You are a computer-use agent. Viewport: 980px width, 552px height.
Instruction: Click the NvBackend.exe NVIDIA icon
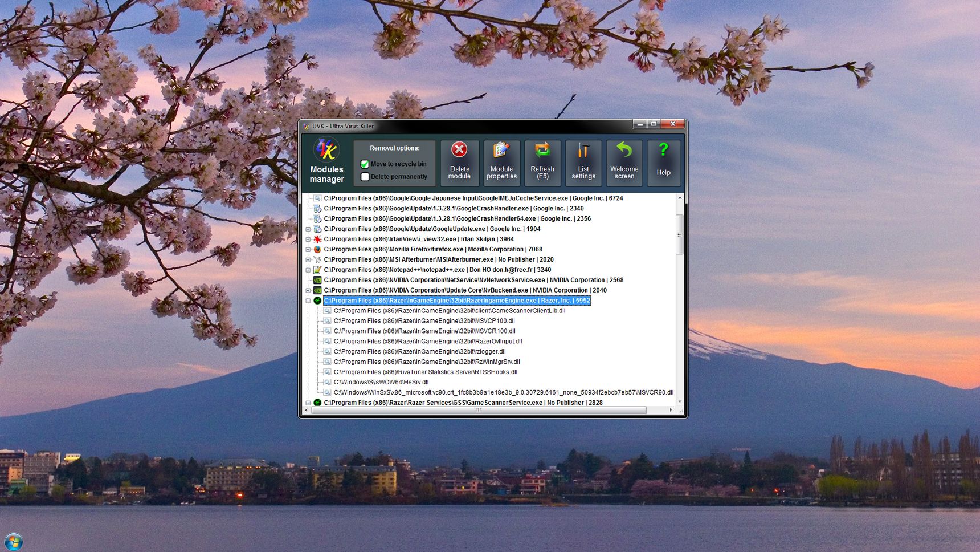click(317, 291)
